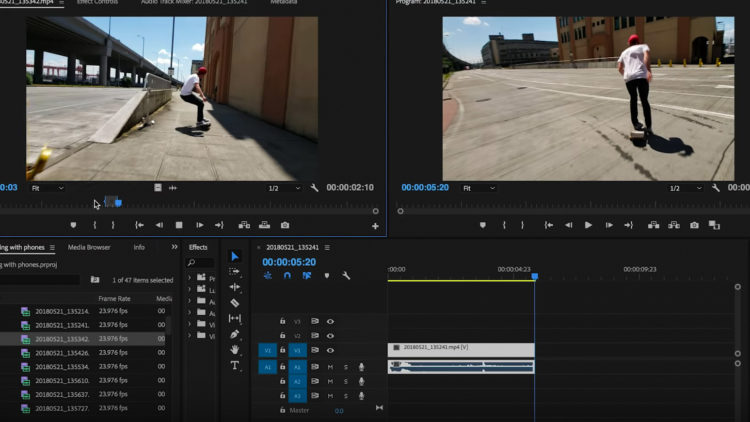The height and width of the screenshot is (422, 750).
Task: Mute audio track A1
Action: (330, 367)
